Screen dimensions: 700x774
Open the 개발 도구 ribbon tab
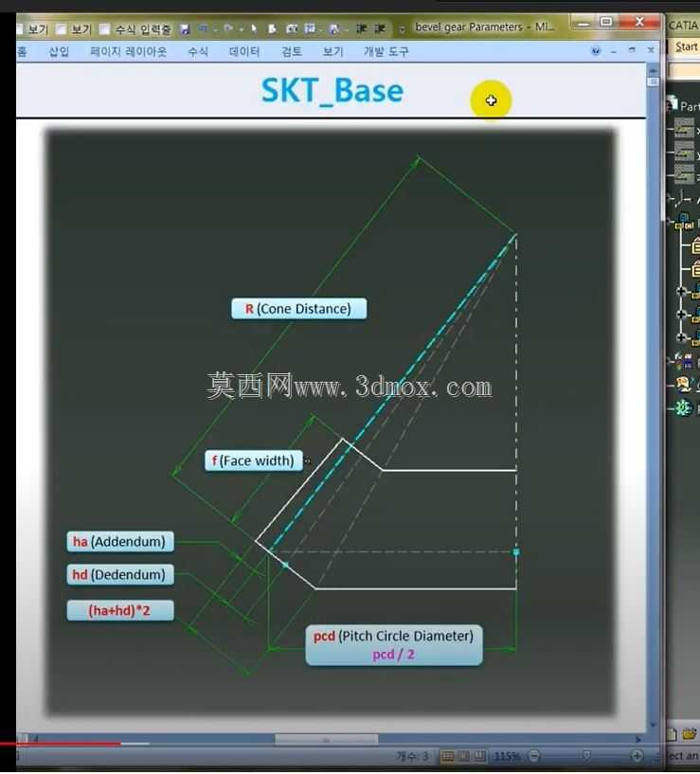pos(386,51)
